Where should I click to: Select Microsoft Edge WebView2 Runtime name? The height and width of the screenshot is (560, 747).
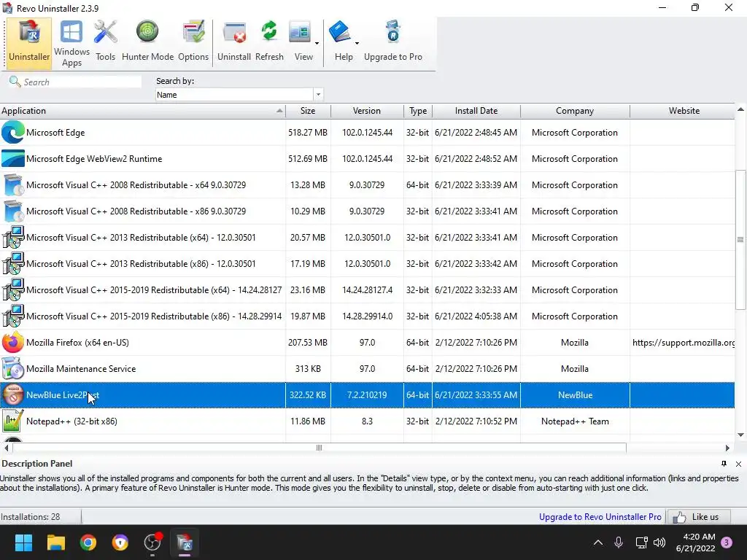click(x=94, y=158)
